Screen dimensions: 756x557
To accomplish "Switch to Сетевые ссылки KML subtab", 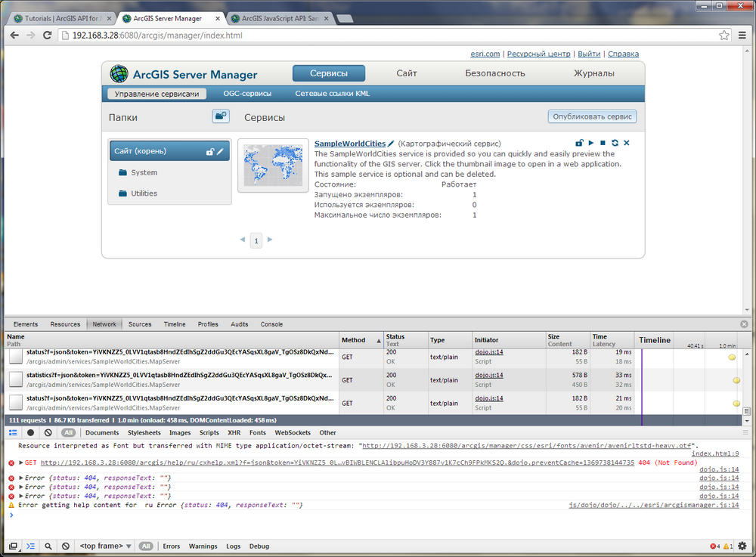I will pos(332,94).
